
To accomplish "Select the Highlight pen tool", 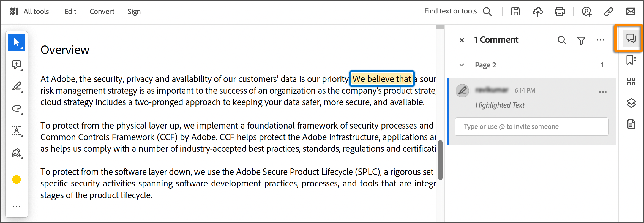I will (x=17, y=86).
